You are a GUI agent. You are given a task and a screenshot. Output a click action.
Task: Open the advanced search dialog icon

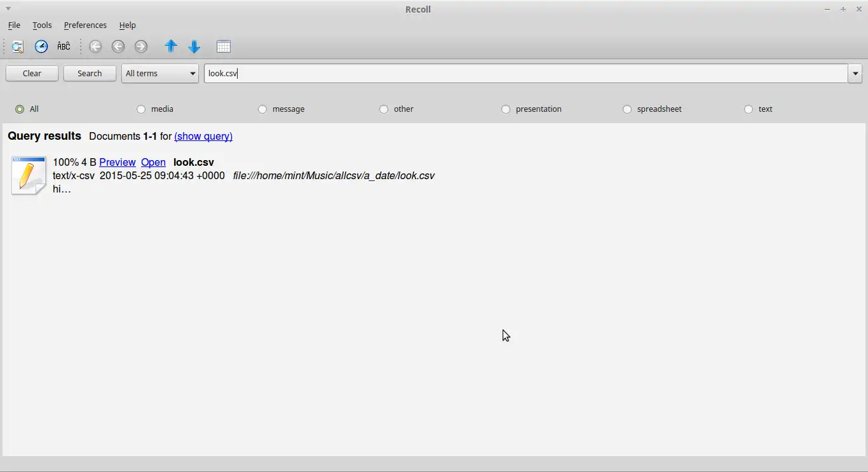[x=18, y=46]
